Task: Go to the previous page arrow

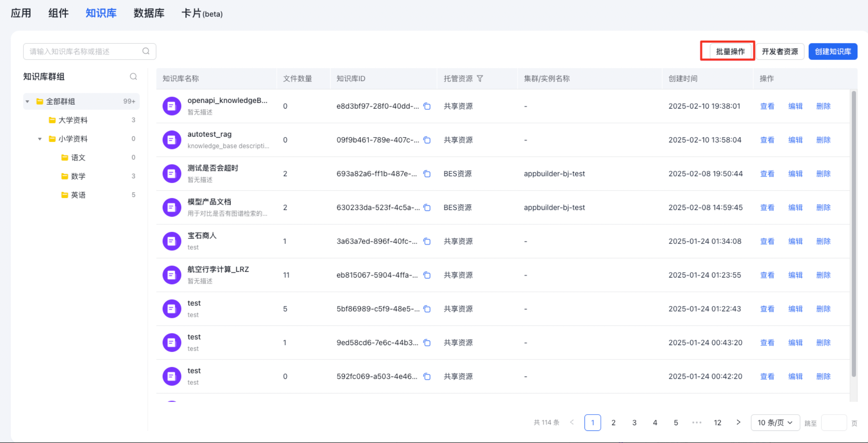Action: point(572,422)
